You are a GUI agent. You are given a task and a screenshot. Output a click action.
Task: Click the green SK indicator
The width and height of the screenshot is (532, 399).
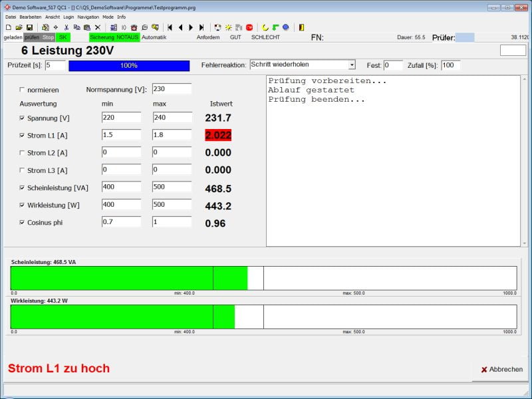point(63,37)
